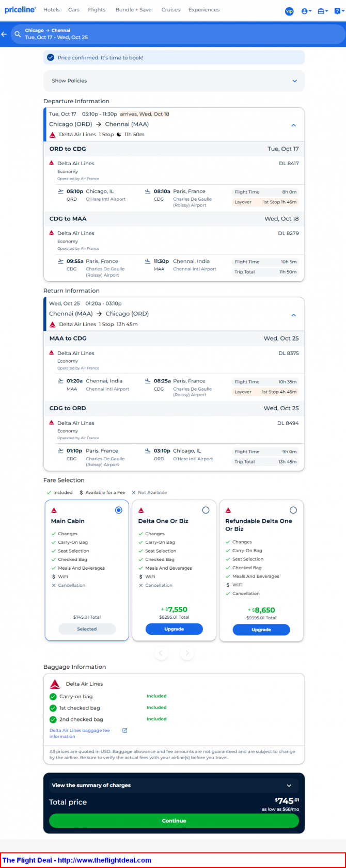The width and height of the screenshot is (346, 868).
Task: Click the blue VIP badge icon
Action: pos(289,11)
